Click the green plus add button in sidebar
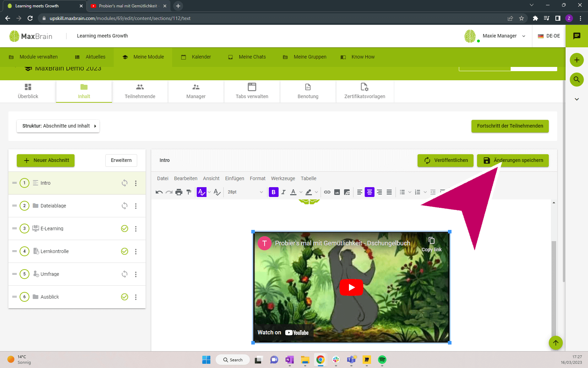The image size is (588, 368). pyautogui.click(x=577, y=60)
